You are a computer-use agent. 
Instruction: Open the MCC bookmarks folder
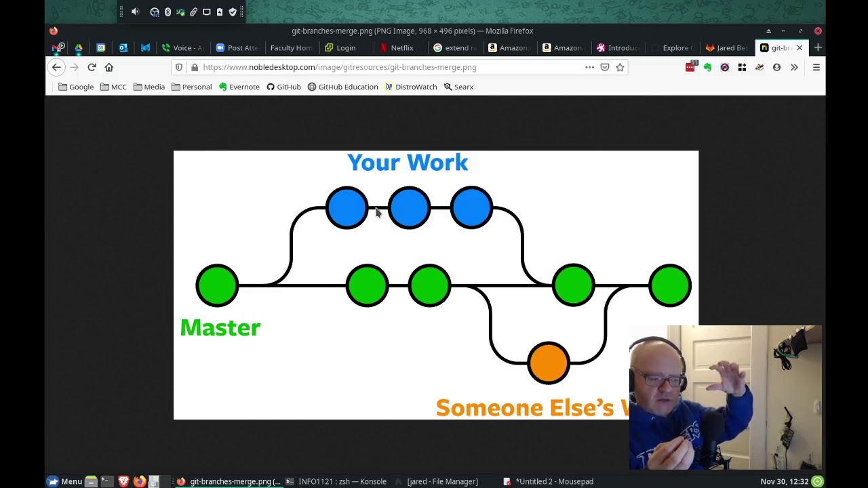tap(113, 87)
